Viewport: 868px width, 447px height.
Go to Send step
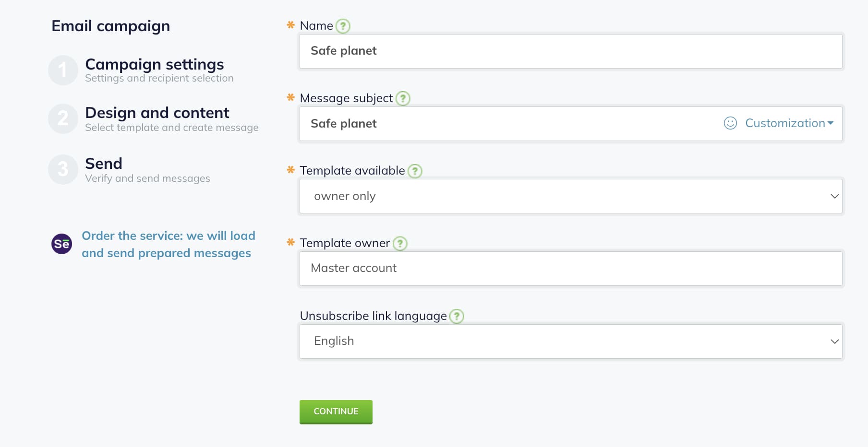[104, 164]
